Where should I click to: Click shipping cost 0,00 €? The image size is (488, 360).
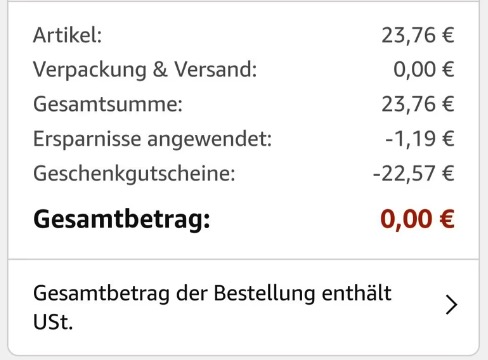coord(424,69)
